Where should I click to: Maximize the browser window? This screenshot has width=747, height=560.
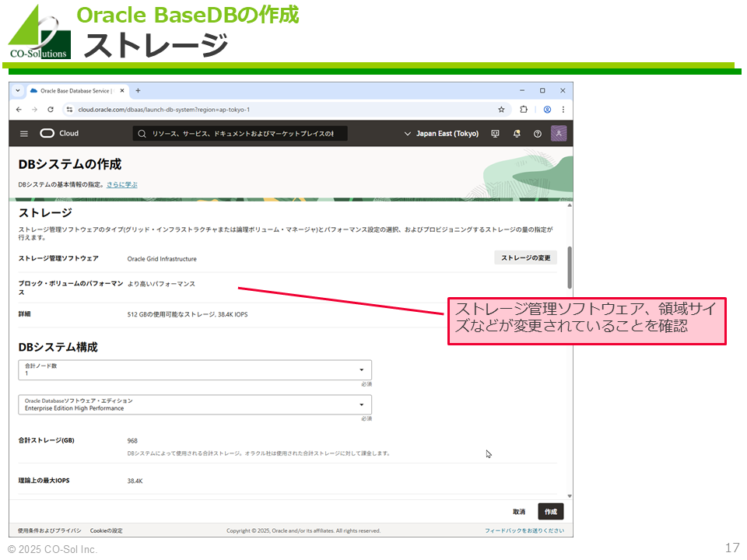pyautogui.click(x=542, y=90)
